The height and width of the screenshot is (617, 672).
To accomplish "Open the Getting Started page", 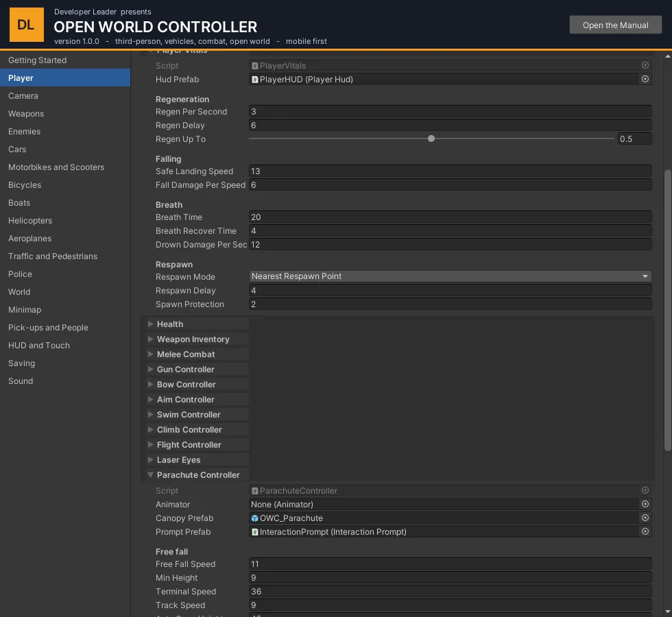I will [x=65, y=60].
